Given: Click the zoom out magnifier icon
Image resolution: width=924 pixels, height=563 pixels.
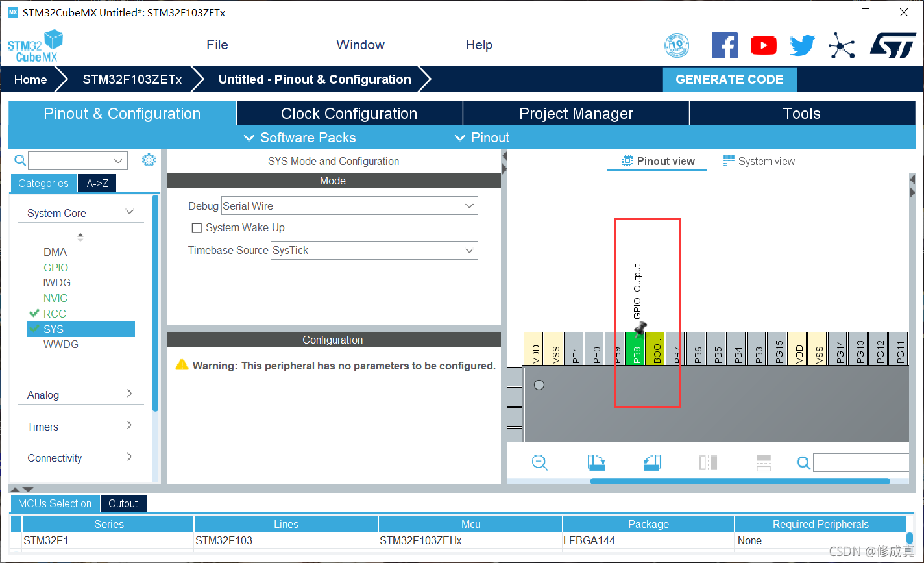Looking at the screenshot, I should [x=540, y=462].
